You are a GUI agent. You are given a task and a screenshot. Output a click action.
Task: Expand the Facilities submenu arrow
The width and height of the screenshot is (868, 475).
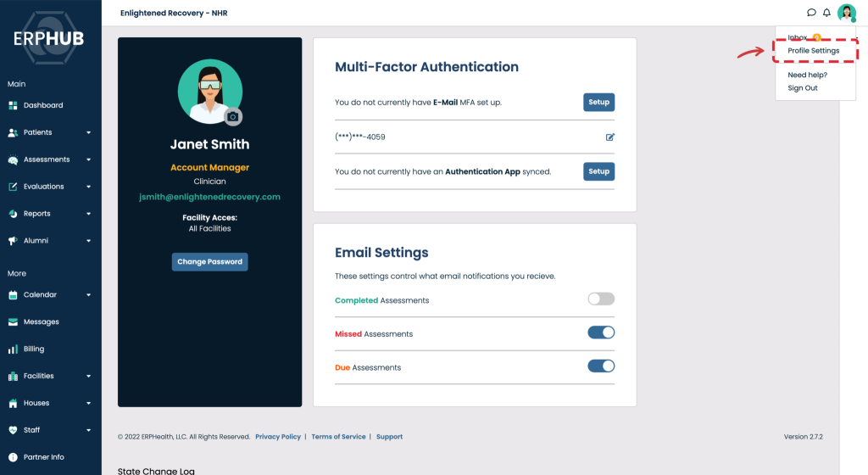point(88,377)
